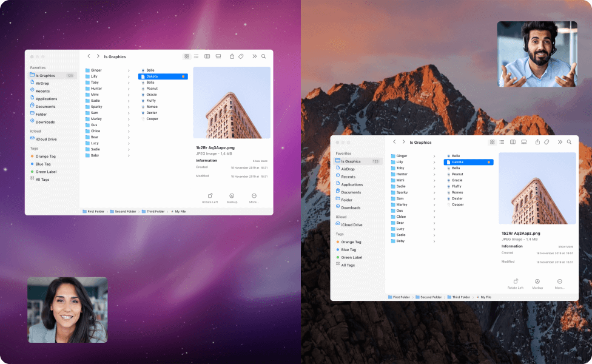
Task: Open the Tags toolbar icon
Action: (x=242, y=56)
